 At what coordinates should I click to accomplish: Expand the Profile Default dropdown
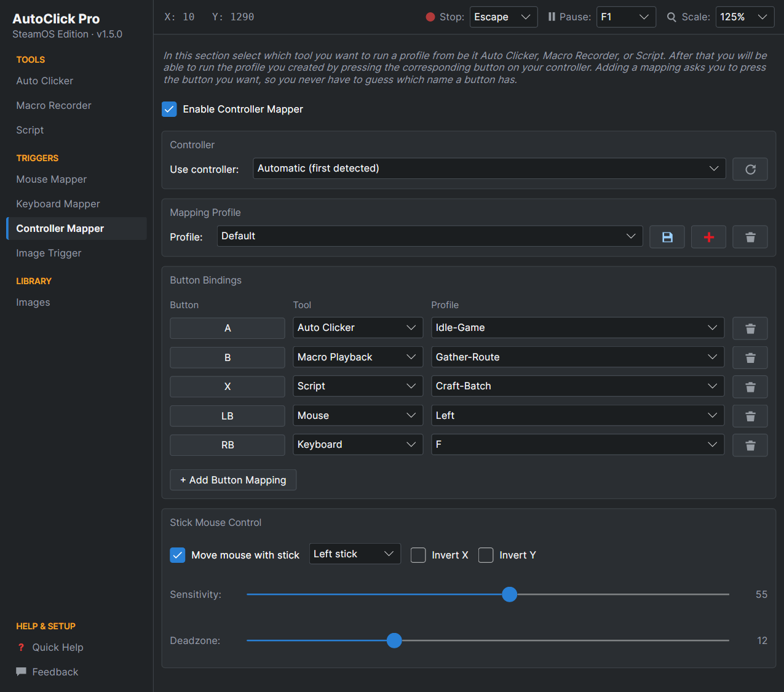click(430, 236)
